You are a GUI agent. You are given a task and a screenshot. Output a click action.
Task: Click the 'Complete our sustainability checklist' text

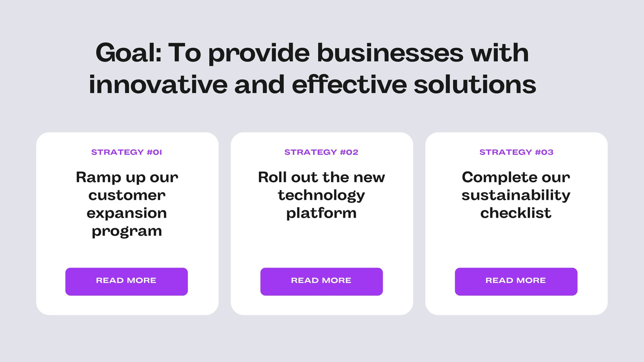click(x=516, y=195)
